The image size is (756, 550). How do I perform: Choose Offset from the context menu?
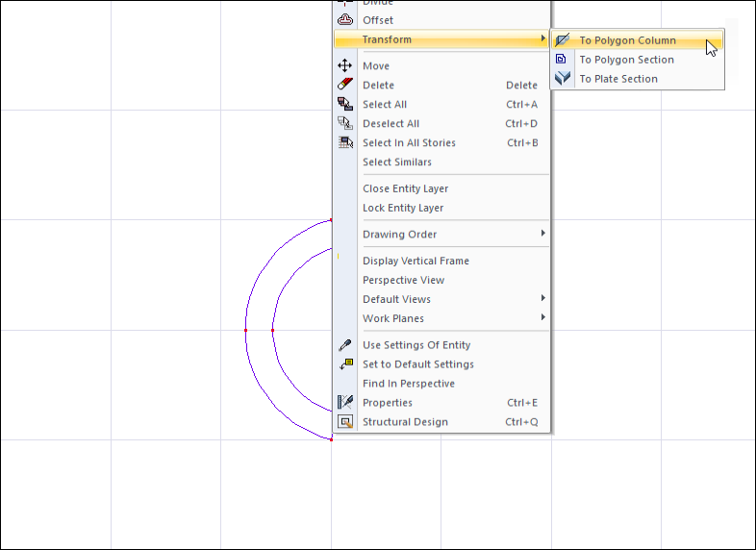441,20
